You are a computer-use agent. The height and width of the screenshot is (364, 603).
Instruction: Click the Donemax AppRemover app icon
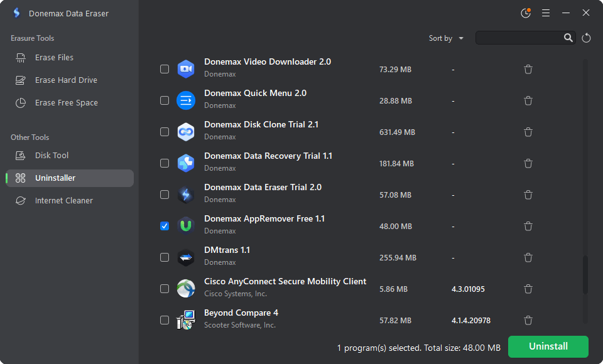[x=186, y=226]
